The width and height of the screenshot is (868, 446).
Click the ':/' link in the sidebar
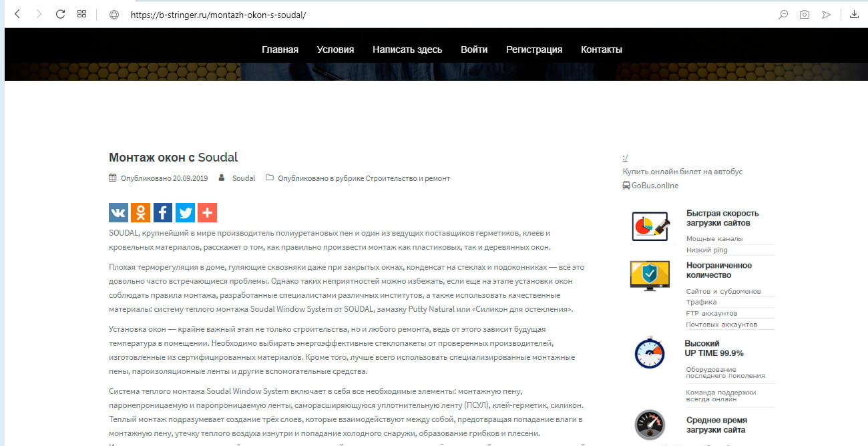[x=625, y=158]
